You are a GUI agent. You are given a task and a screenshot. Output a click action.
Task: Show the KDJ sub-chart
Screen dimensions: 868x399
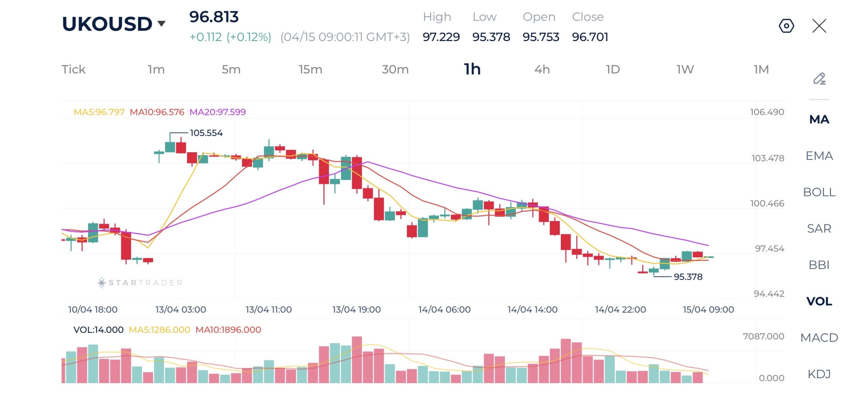point(819,374)
